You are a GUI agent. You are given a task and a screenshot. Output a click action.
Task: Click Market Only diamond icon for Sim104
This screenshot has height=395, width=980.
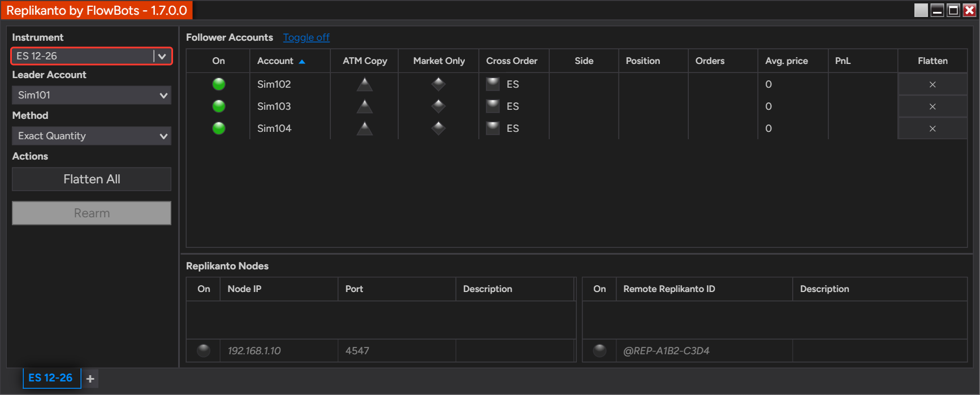click(x=439, y=128)
